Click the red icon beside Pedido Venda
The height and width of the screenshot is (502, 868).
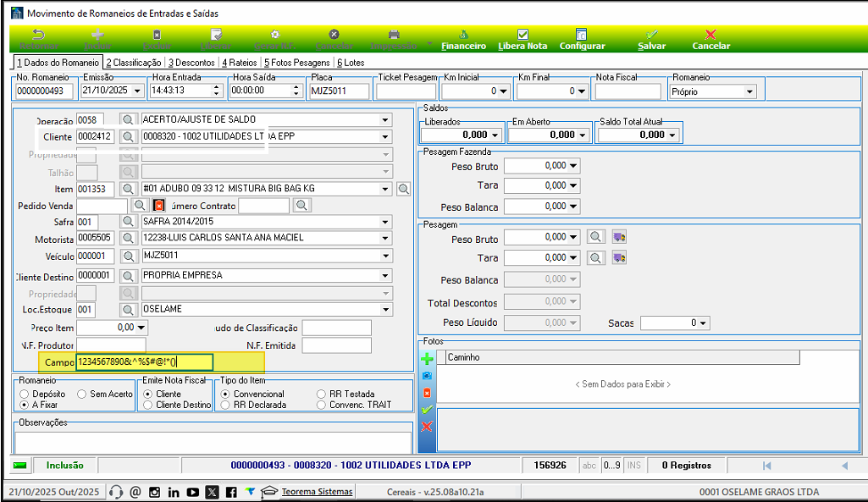(x=159, y=205)
